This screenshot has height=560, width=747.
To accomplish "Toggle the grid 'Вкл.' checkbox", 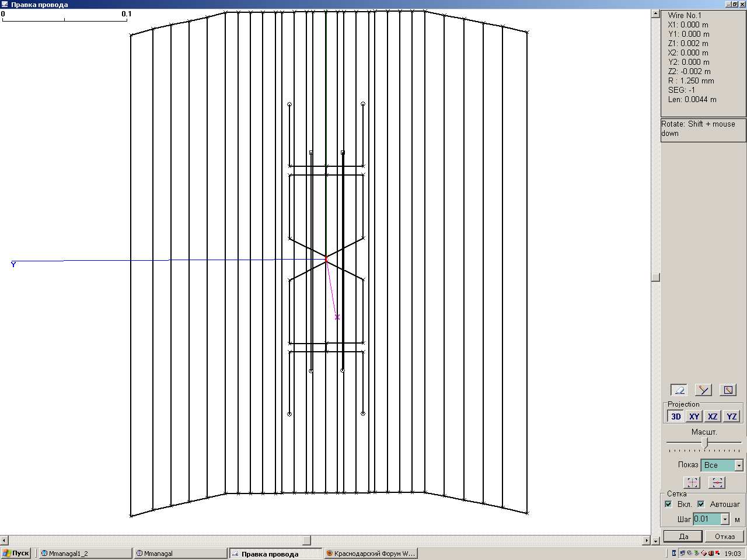I will 669,504.
